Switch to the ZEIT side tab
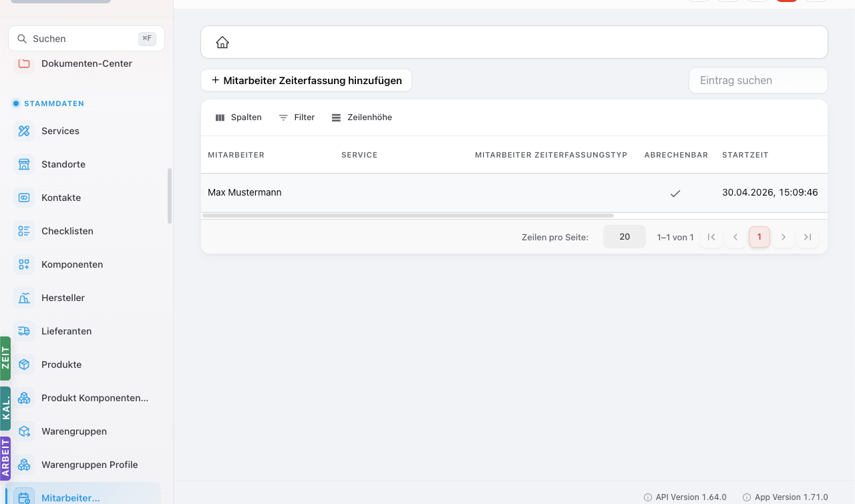855x504 pixels. (5, 358)
